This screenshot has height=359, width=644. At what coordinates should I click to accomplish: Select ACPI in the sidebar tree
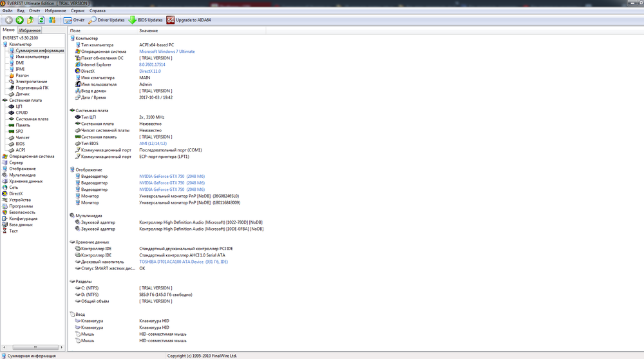(x=21, y=150)
